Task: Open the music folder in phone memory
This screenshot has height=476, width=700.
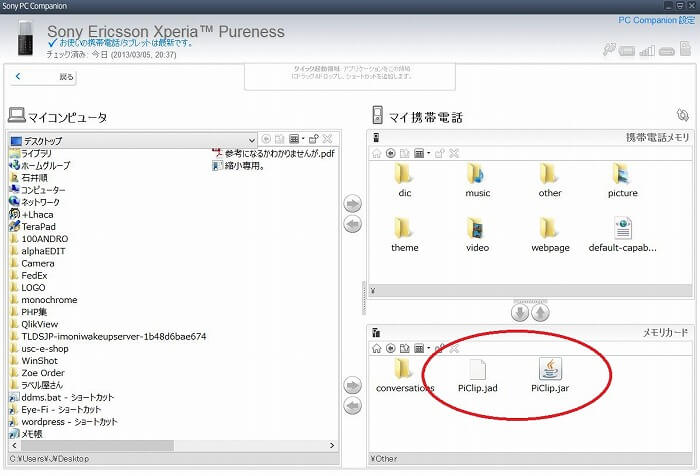Action: [477, 180]
